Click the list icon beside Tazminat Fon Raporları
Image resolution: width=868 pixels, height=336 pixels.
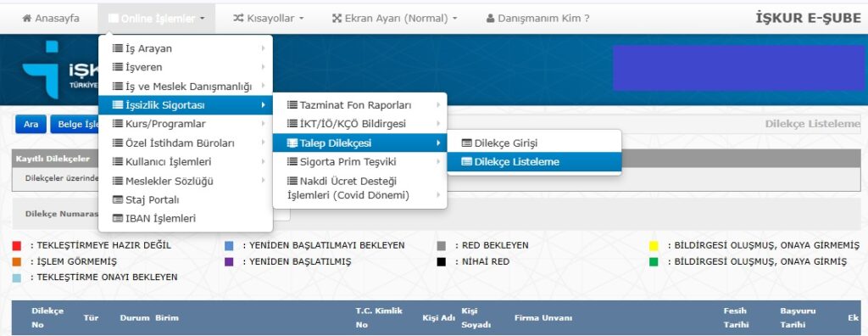coord(292,105)
